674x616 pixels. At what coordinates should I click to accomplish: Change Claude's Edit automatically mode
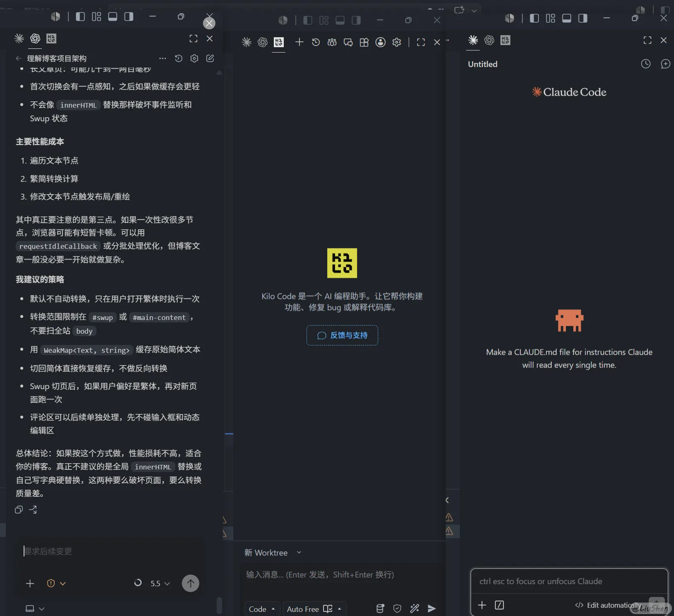(x=609, y=605)
